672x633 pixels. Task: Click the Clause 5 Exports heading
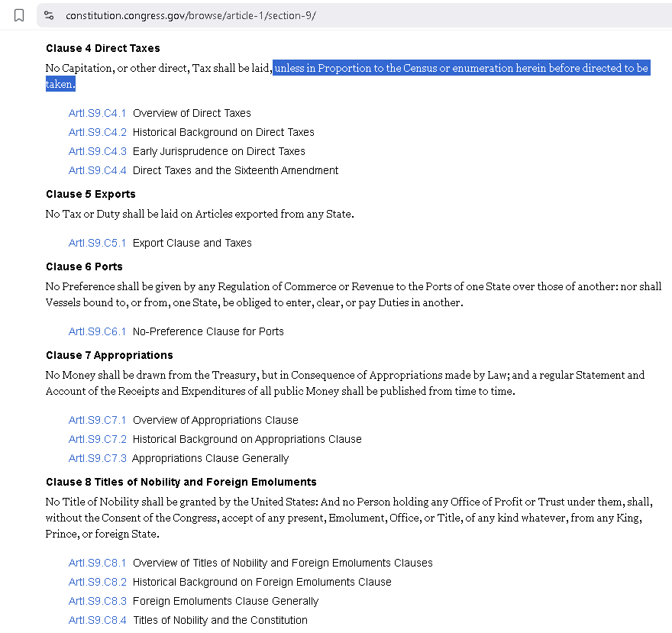click(x=90, y=194)
